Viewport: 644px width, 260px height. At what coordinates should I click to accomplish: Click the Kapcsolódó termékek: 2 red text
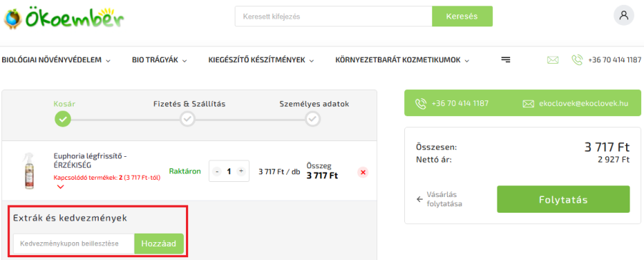coord(107,178)
